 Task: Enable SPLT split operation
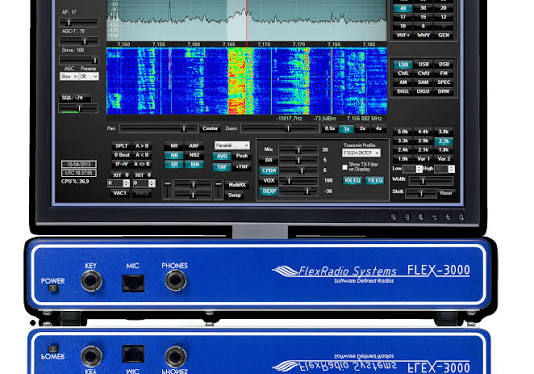pos(121,146)
